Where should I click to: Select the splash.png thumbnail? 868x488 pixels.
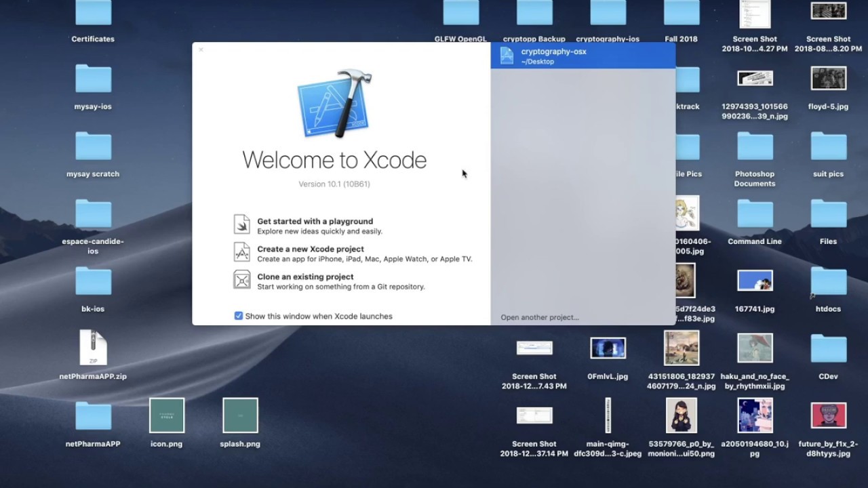click(240, 415)
